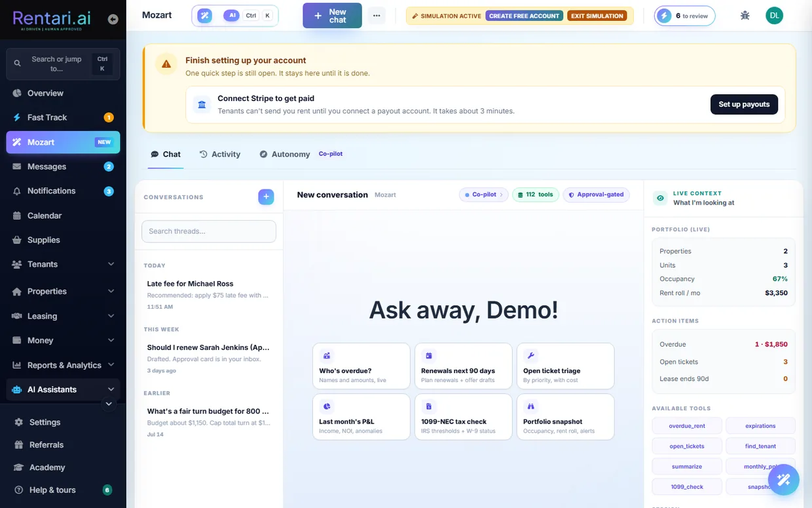Click the Fast Track lightning icon
812x508 pixels.
pos(17,117)
